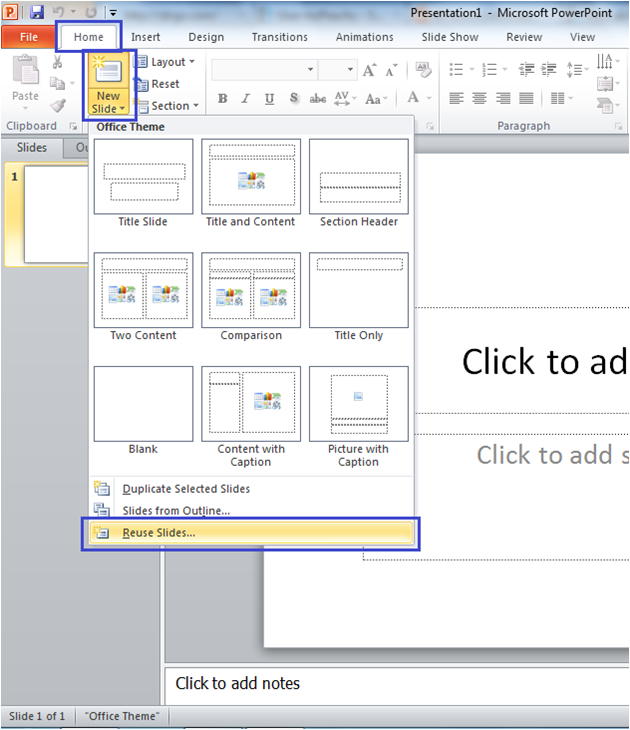Select the Format Painter brush icon
Viewport: 630px width, 730px height.
click(x=58, y=106)
